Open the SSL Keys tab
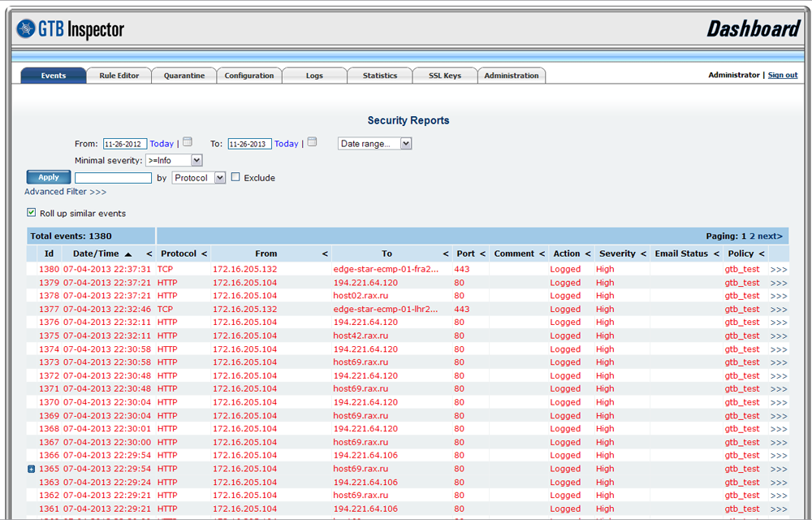Image resolution: width=812 pixels, height=520 pixels. [444, 76]
